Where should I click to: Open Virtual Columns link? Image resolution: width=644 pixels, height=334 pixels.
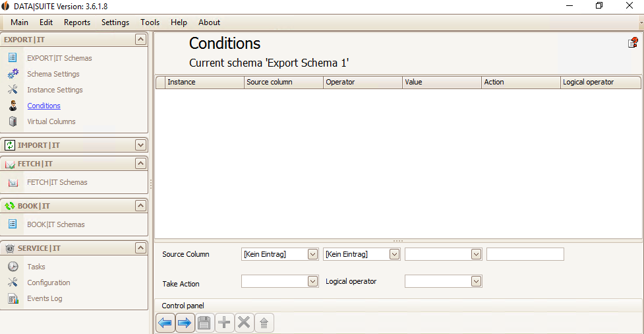pyautogui.click(x=51, y=121)
